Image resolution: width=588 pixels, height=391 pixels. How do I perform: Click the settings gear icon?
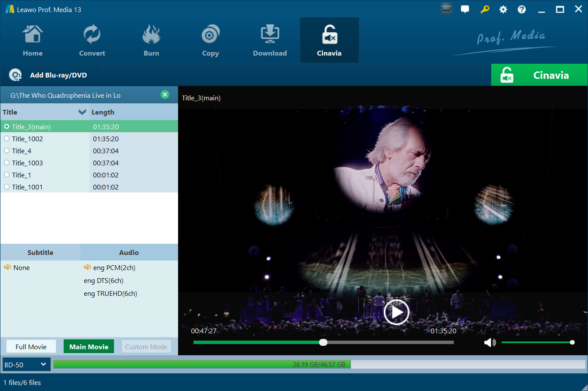(x=503, y=9)
